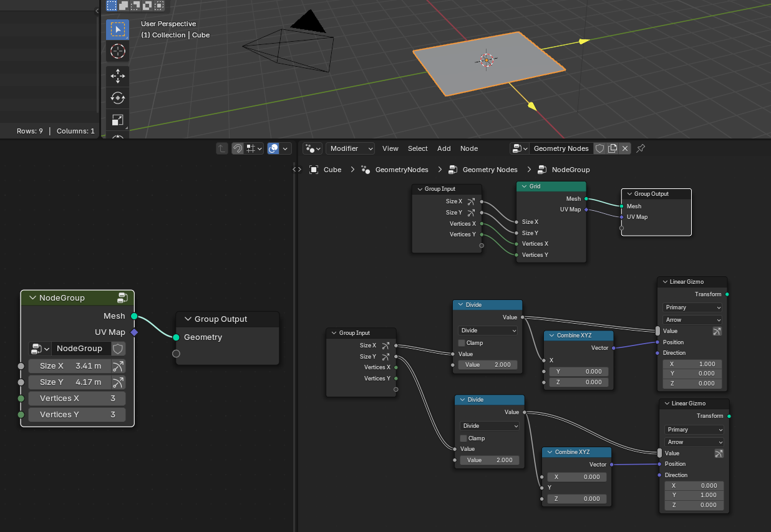Click the node group icon in NodeGroup header
The height and width of the screenshot is (532, 771).
[x=122, y=298]
